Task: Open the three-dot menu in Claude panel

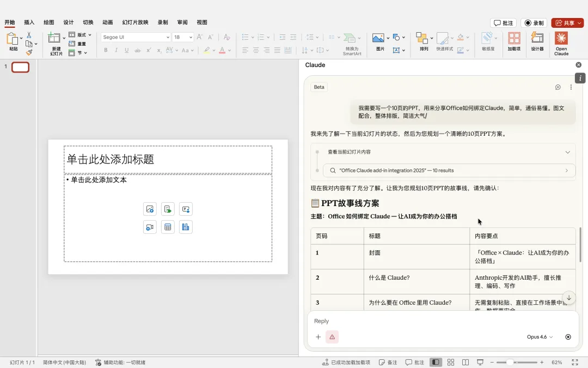Action: (x=571, y=87)
